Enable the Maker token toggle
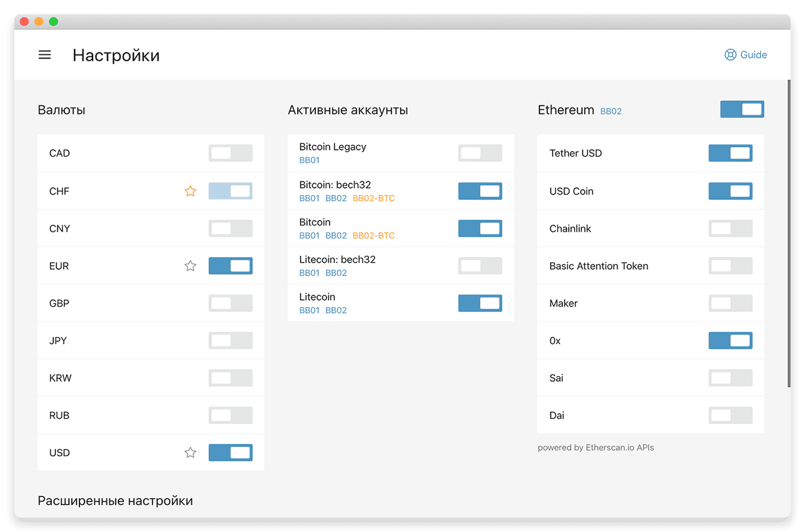The width and height of the screenshot is (805, 532). [730, 303]
